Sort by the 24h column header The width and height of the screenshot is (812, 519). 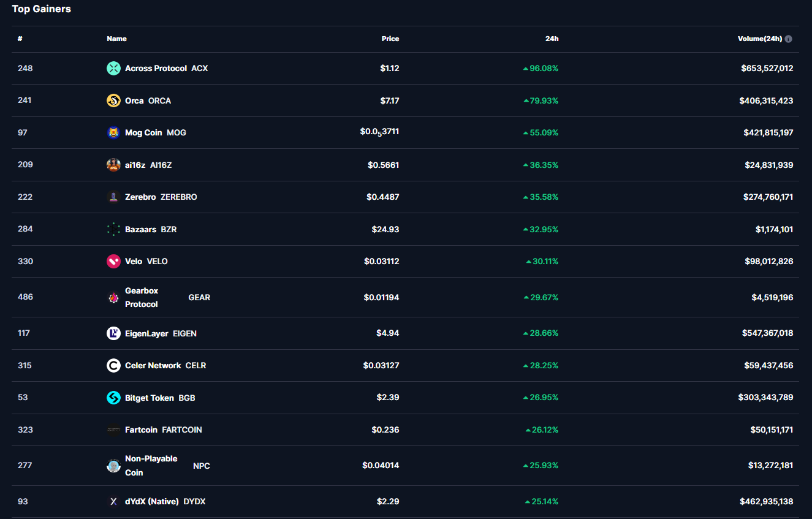(x=552, y=39)
